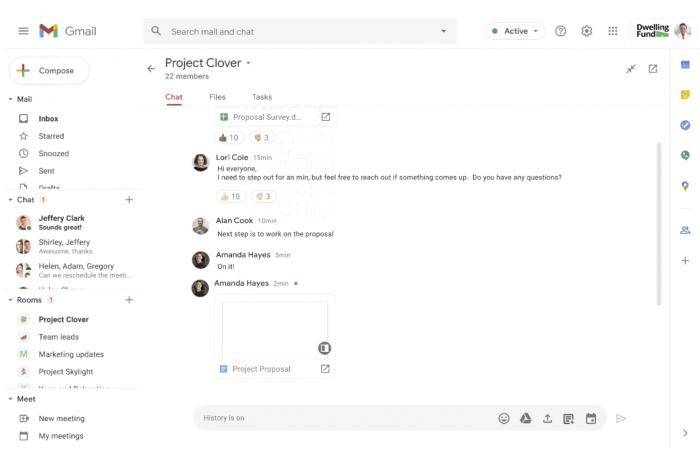Hide the side panel chevron

pyautogui.click(x=685, y=433)
